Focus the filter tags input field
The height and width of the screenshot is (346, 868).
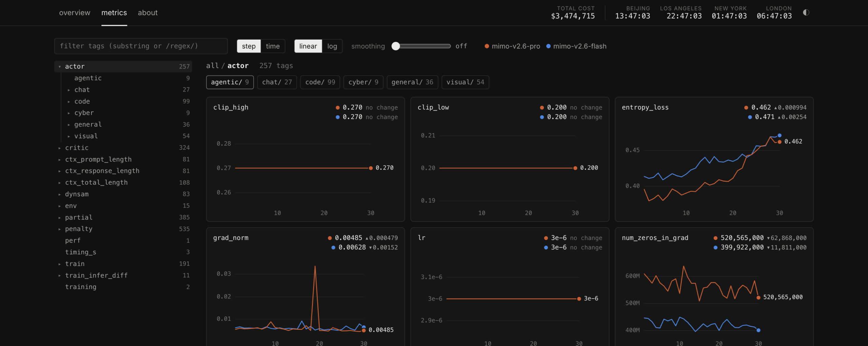click(141, 46)
